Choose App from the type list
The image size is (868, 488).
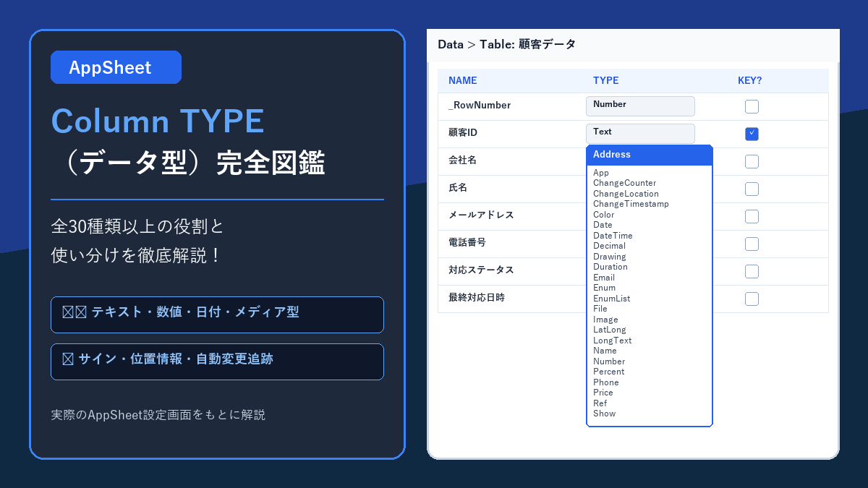[x=601, y=173]
